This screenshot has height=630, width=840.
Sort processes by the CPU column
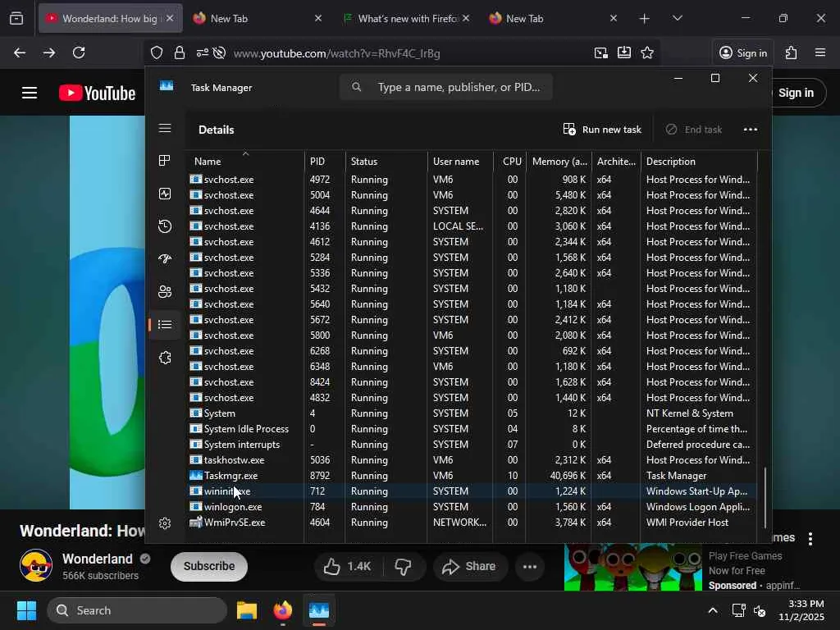[512, 162]
